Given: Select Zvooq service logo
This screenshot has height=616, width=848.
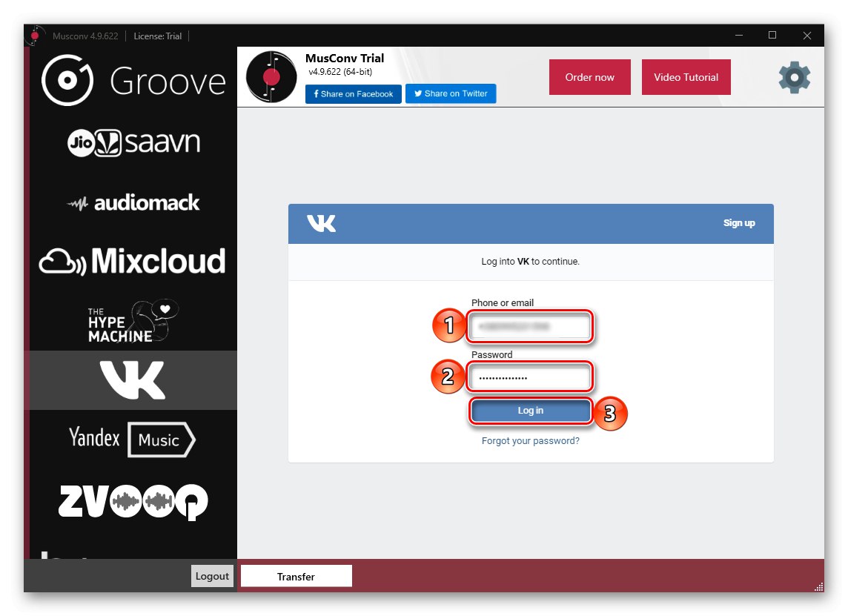Looking at the screenshot, I should [x=133, y=502].
